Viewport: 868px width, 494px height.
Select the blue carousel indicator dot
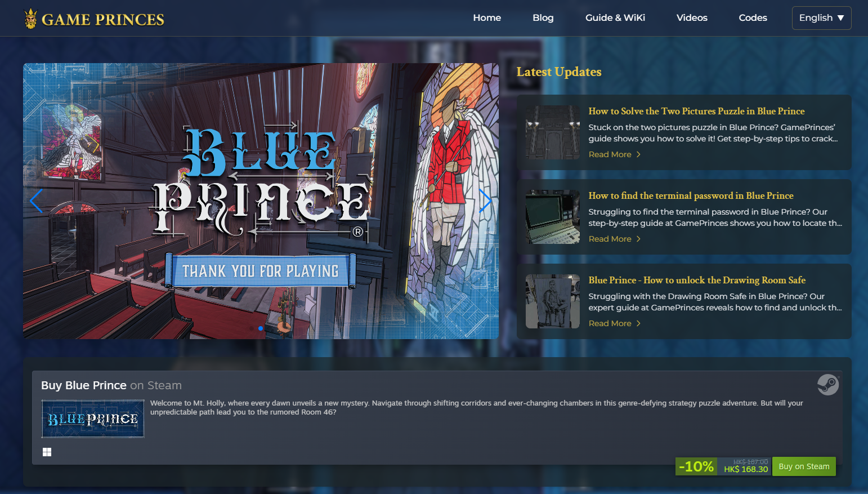[x=261, y=328]
